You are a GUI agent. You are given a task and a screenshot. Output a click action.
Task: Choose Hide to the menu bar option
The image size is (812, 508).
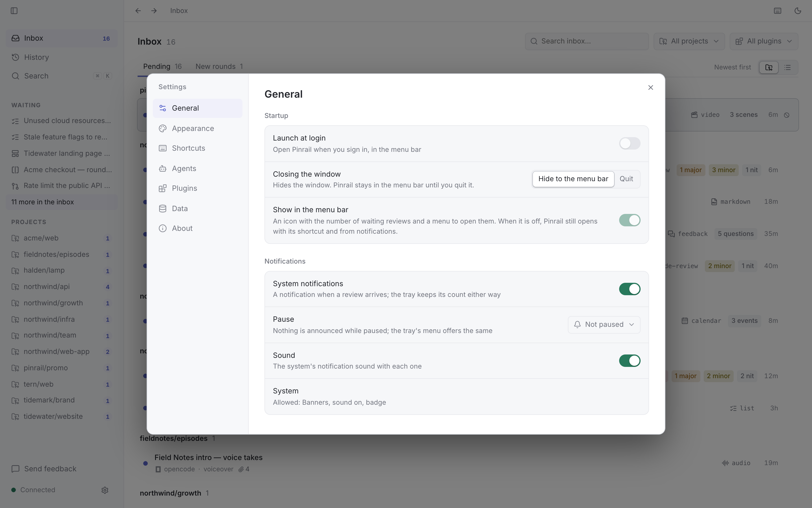click(573, 179)
